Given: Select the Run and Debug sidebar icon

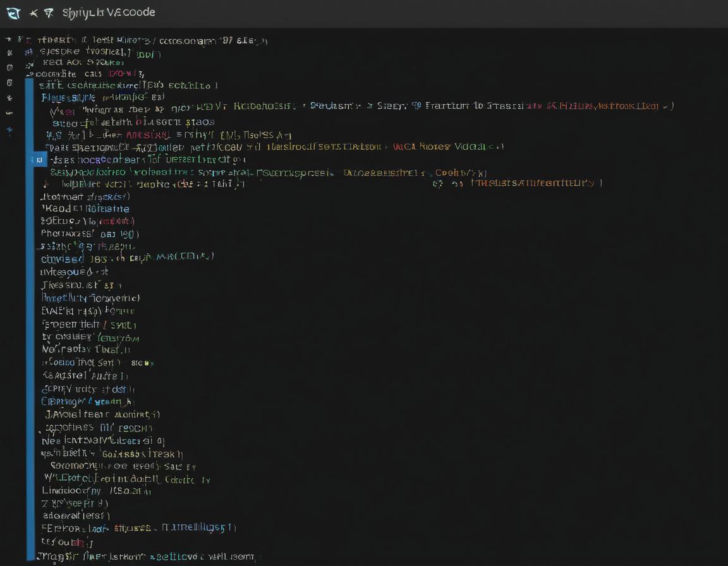Looking at the screenshot, I should [x=9, y=82].
